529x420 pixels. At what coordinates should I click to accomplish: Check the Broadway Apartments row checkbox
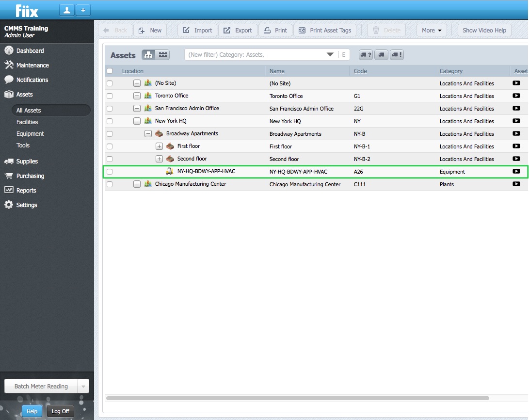point(110,133)
